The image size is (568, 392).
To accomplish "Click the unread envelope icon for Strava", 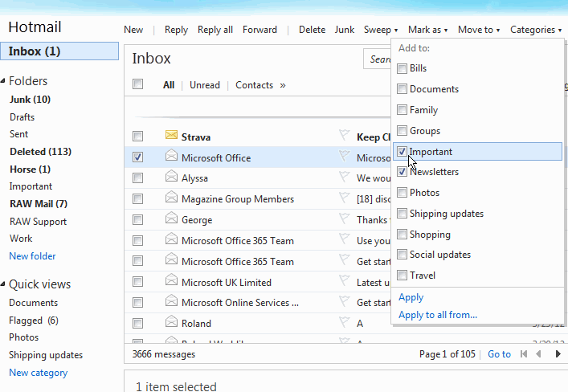I will tap(171, 135).
